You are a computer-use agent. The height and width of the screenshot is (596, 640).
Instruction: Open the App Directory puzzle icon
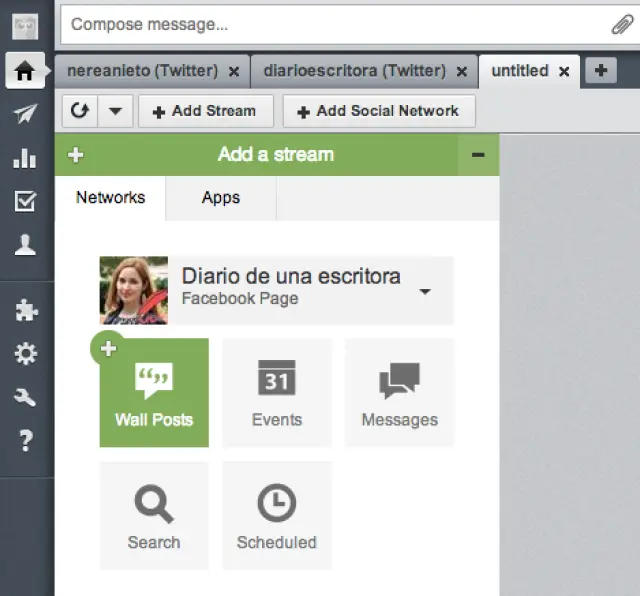click(x=25, y=311)
